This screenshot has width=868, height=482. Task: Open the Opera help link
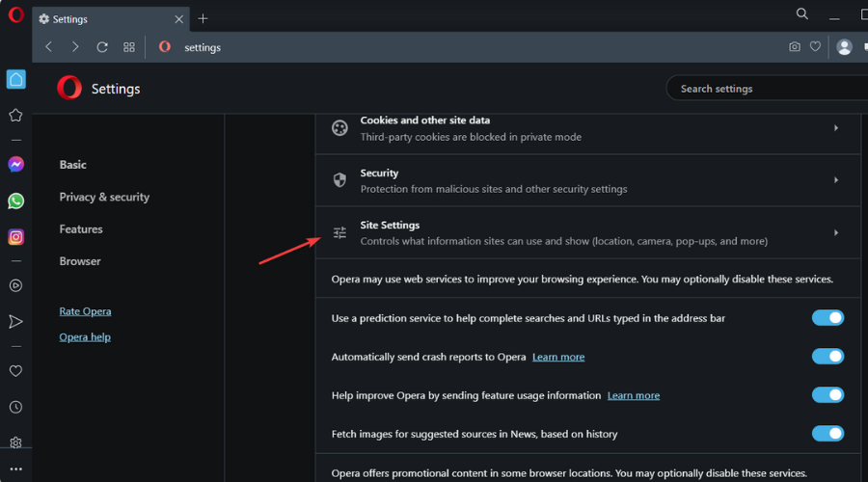(85, 337)
